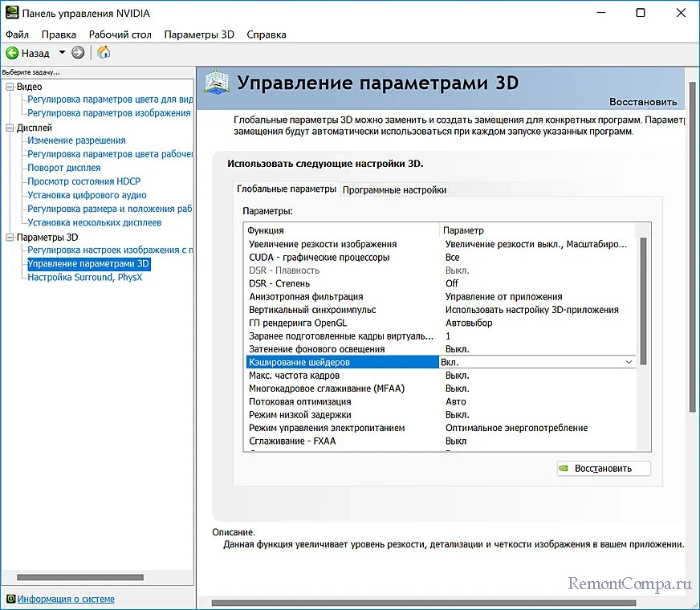Screen dimensions: 700x610
Task: Click the system information icon at bottom-left
Action: tap(10, 599)
